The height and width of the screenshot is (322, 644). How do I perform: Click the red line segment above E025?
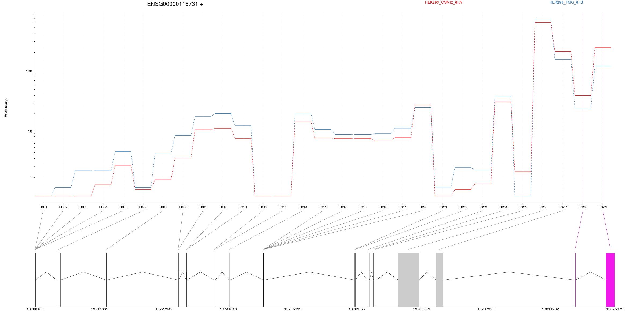[523, 172]
